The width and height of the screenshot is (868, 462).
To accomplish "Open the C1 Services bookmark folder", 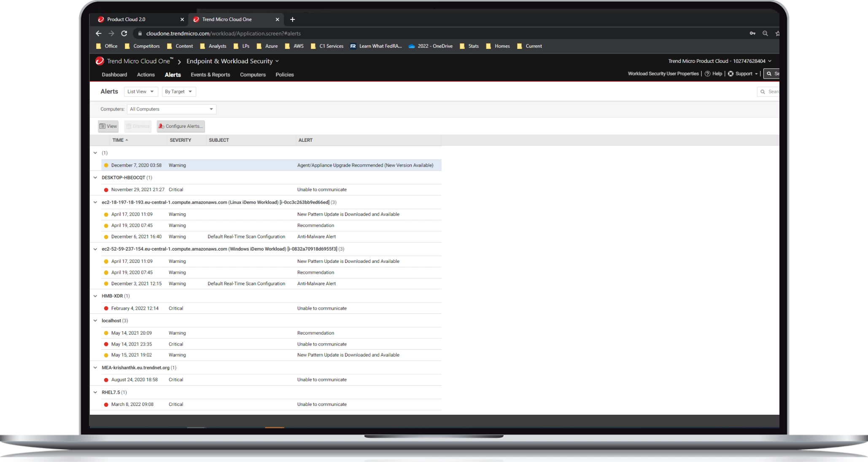I will 327,46.
